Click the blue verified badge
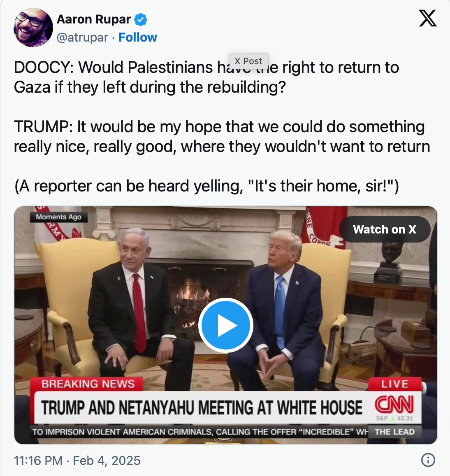Image resolution: width=450 pixels, height=476 pixels. 141,19
